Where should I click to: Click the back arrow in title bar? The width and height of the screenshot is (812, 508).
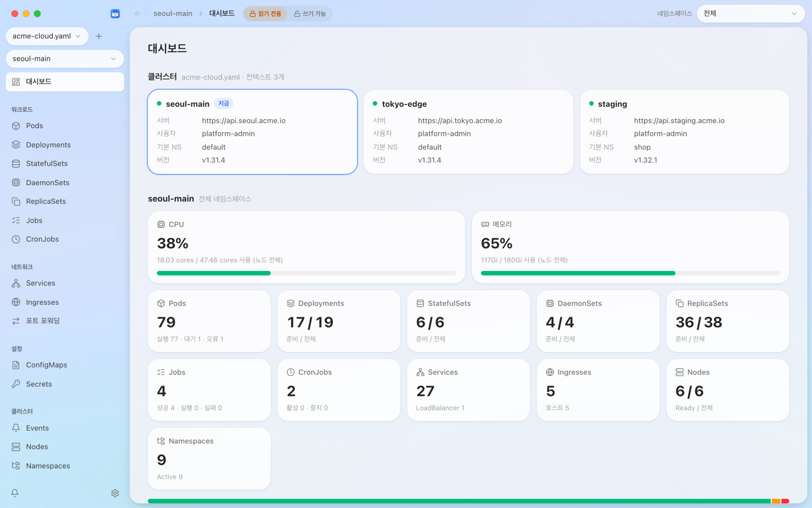click(138, 14)
